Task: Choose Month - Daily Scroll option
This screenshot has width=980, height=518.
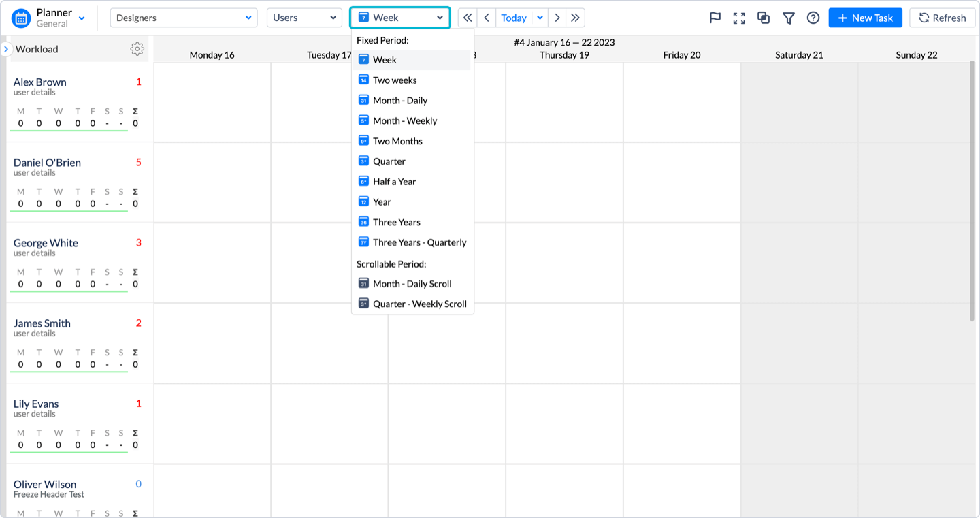Action: 412,284
